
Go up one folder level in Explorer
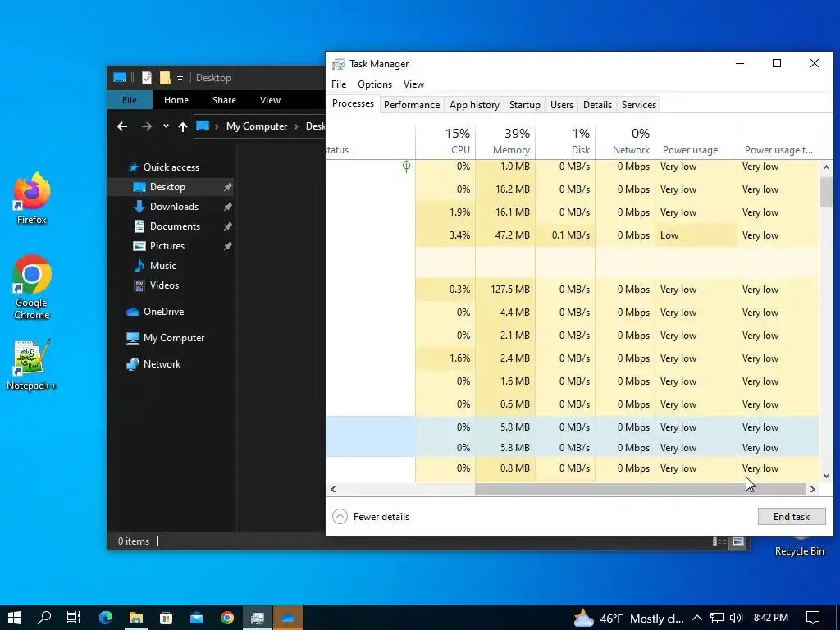tap(183, 126)
